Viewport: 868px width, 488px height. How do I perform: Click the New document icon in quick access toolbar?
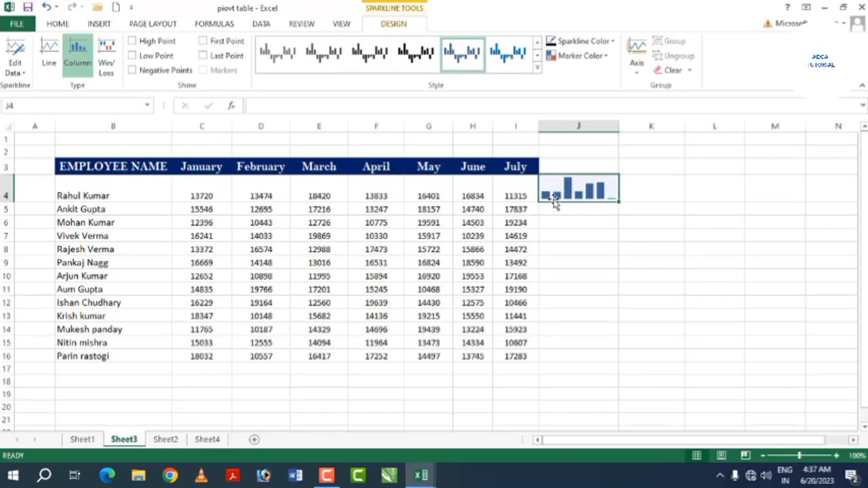[116, 7]
